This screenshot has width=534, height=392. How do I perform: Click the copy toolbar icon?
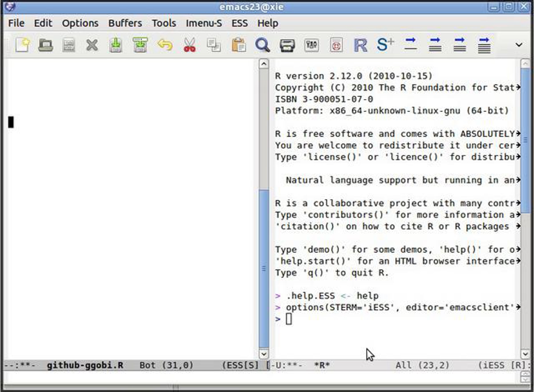(214, 45)
